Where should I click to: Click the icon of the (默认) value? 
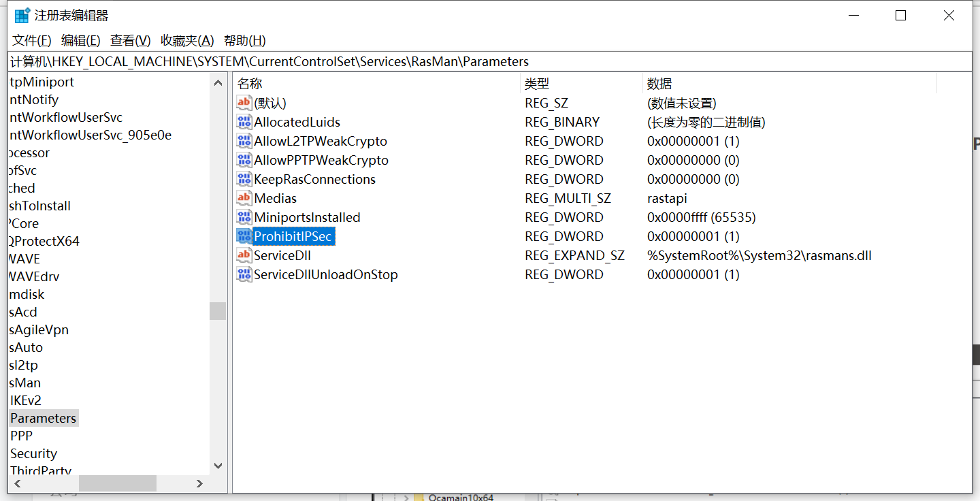point(244,103)
